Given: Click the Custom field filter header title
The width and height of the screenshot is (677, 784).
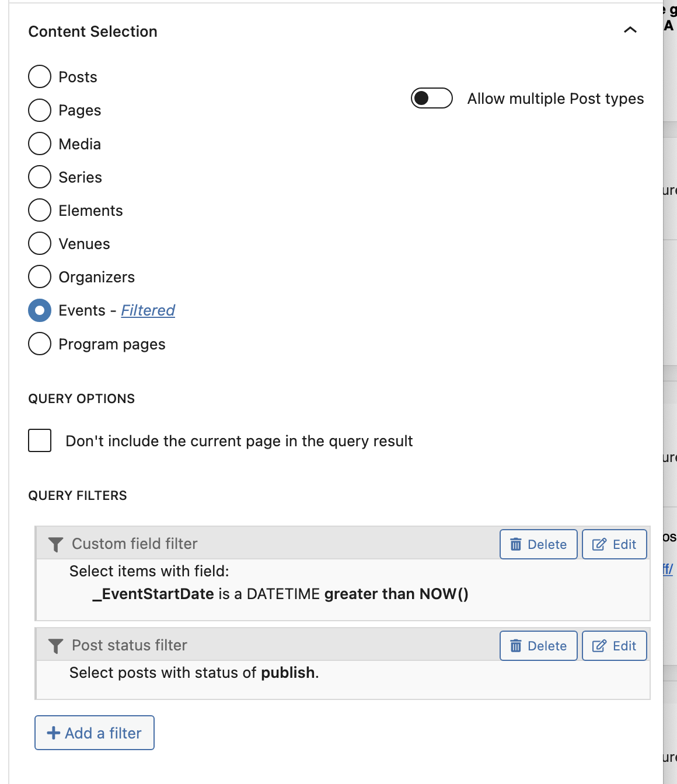Looking at the screenshot, I should pos(135,544).
